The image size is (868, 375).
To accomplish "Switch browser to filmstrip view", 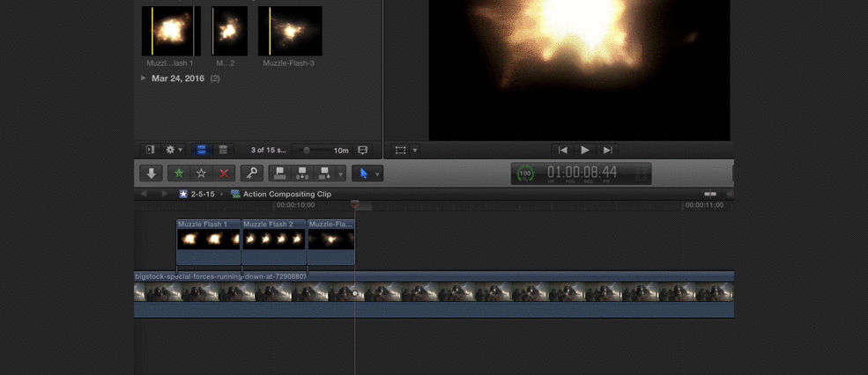I will [x=202, y=150].
